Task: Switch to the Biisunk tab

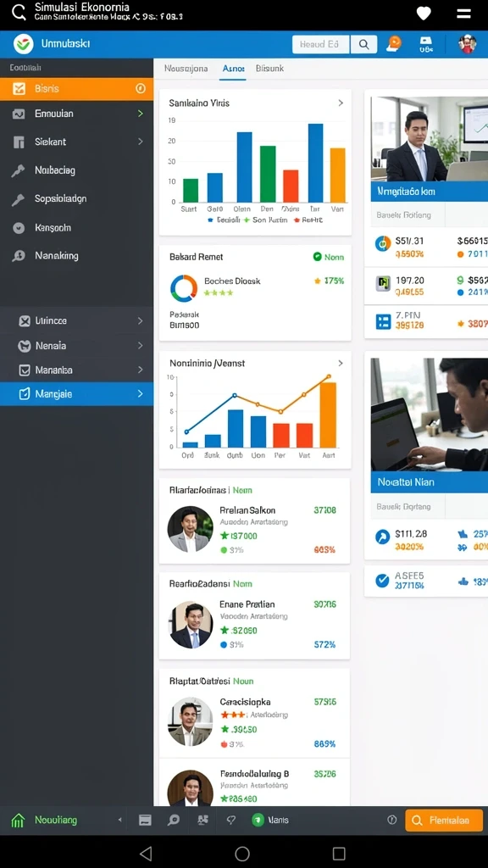Action: coord(269,69)
